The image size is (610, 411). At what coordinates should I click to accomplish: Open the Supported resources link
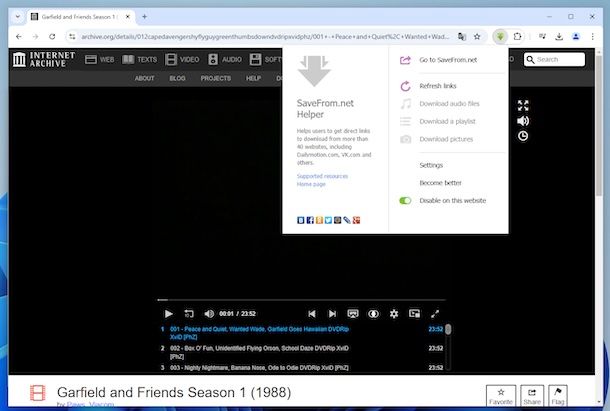(x=322, y=176)
